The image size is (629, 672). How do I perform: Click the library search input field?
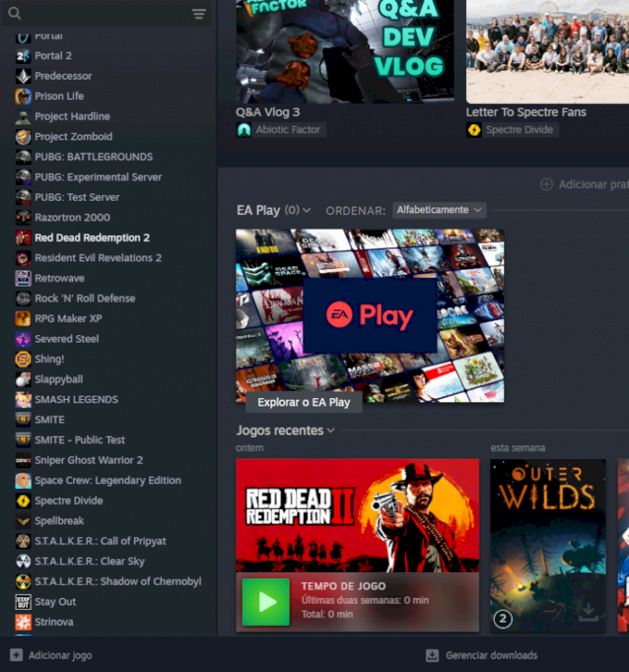pos(107,13)
